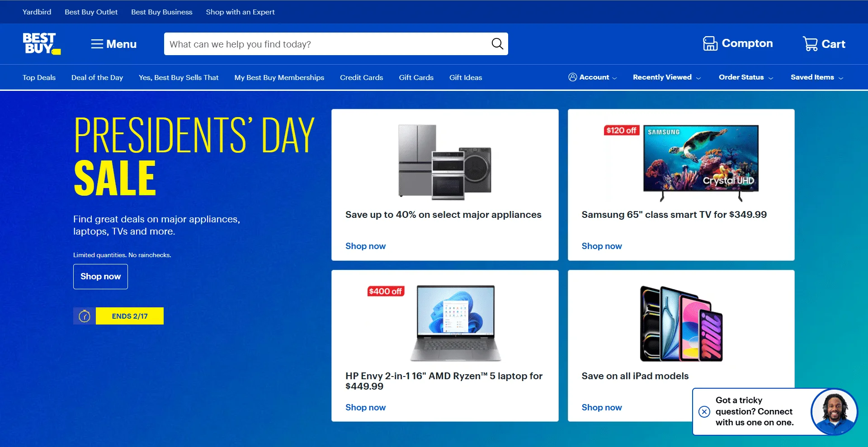The height and width of the screenshot is (447, 868).
Task: Click the stopwatch icon next to ENDS 2/17
Action: click(84, 316)
